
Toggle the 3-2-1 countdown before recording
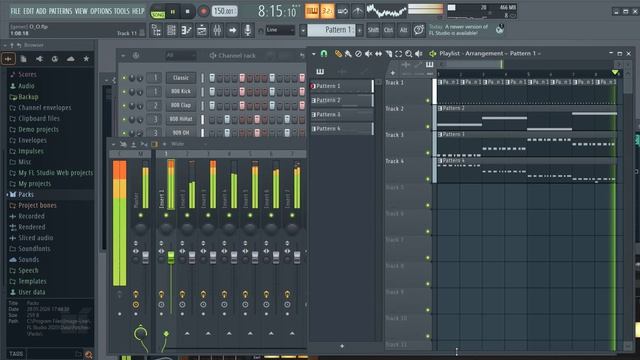tap(327, 11)
